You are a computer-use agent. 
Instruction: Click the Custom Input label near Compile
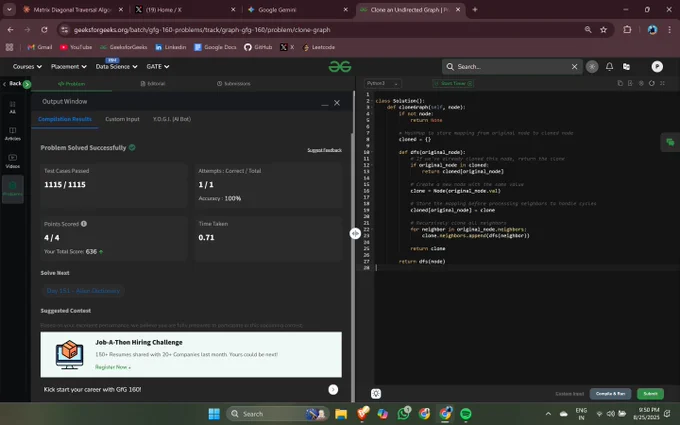pyautogui.click(x=569, y=394)
